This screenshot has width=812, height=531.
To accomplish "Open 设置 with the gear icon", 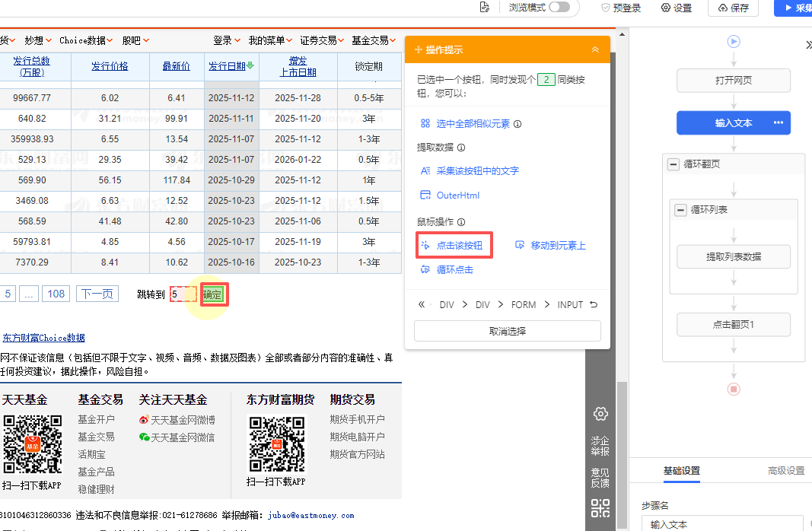I will coord(677,8).
